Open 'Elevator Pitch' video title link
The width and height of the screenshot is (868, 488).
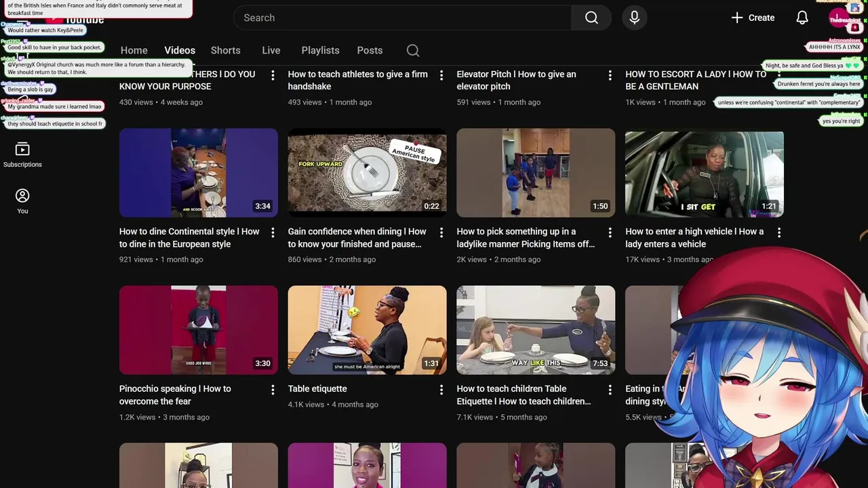tap(516, 80)
